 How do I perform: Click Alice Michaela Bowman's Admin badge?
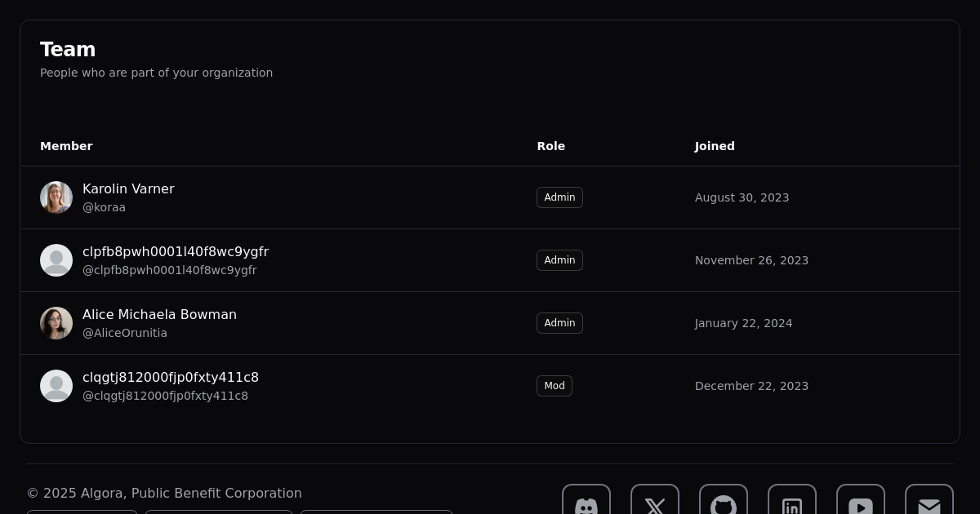point(559,323)
